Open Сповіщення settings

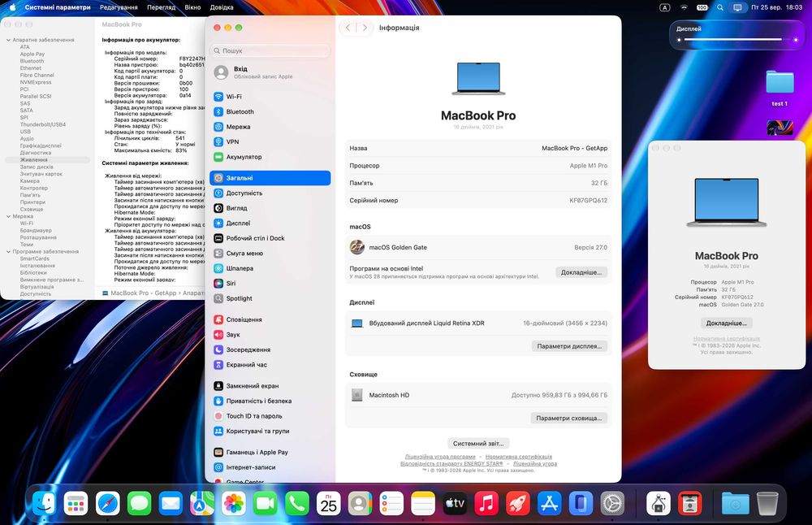pyautogui.click(x=270, y=319)
